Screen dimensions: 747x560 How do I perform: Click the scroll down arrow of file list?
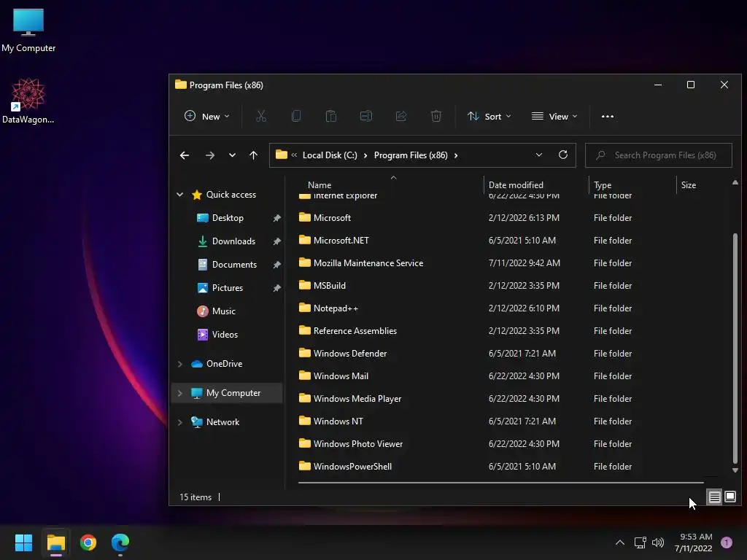[735, 470]
